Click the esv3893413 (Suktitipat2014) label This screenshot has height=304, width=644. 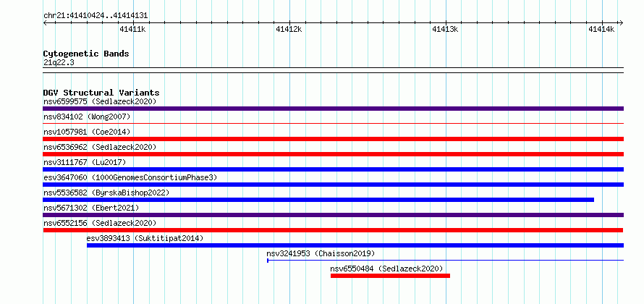click(145, 238)
